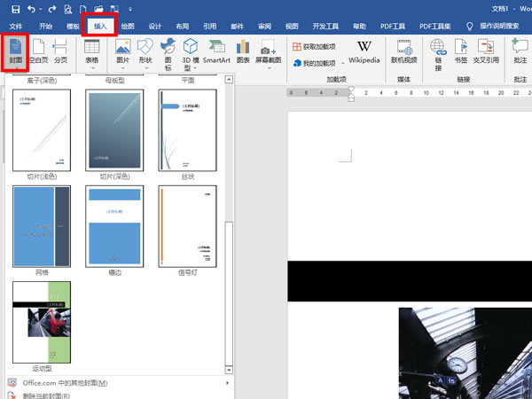Click the Save icon in quick access toolbar
Viewport: 532px width, 399px height.
point(15,8)
